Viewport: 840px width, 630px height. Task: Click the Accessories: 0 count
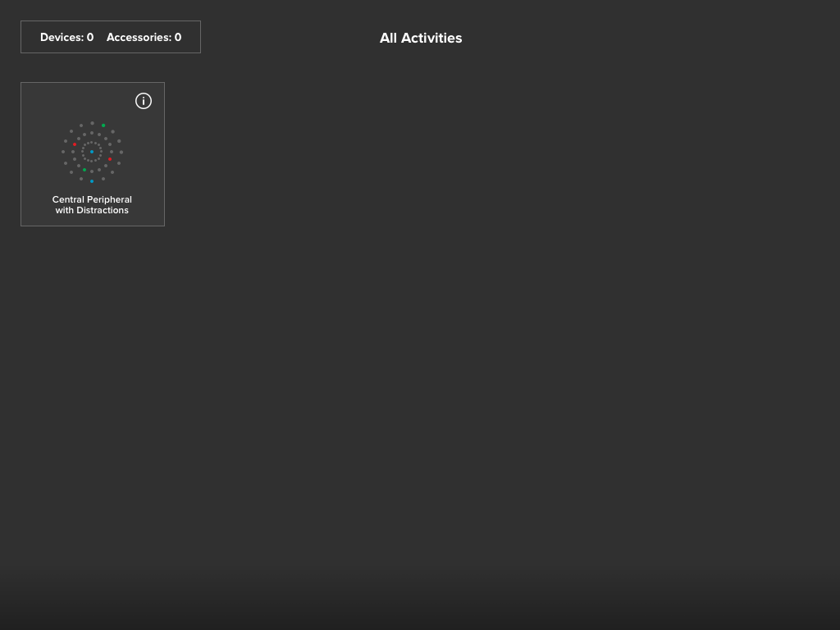coord(144,38)
